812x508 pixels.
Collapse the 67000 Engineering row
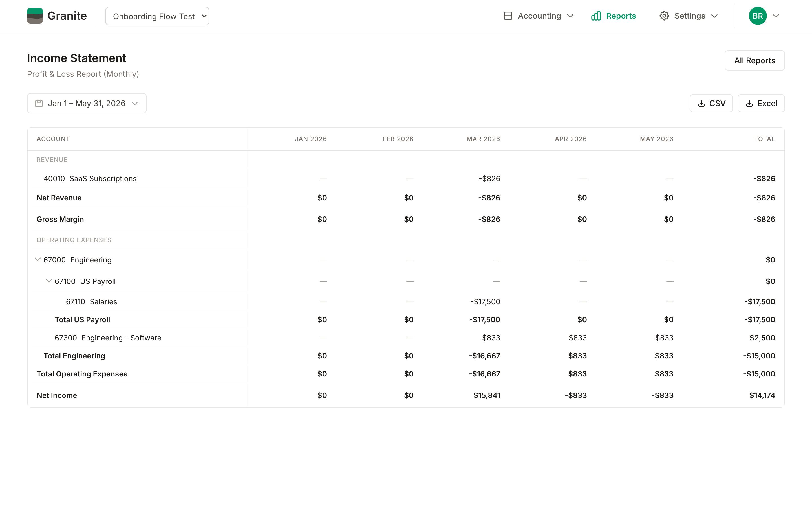[38, 259]
